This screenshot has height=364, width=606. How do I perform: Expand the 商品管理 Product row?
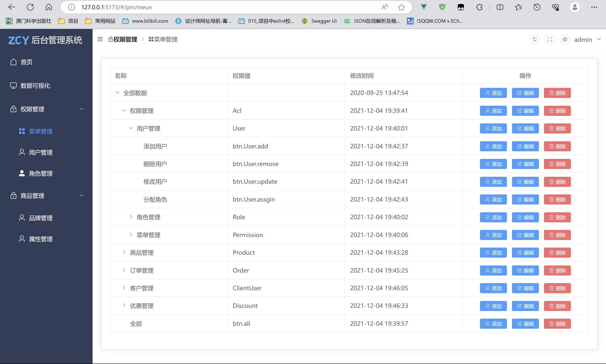tap(124, 252)
